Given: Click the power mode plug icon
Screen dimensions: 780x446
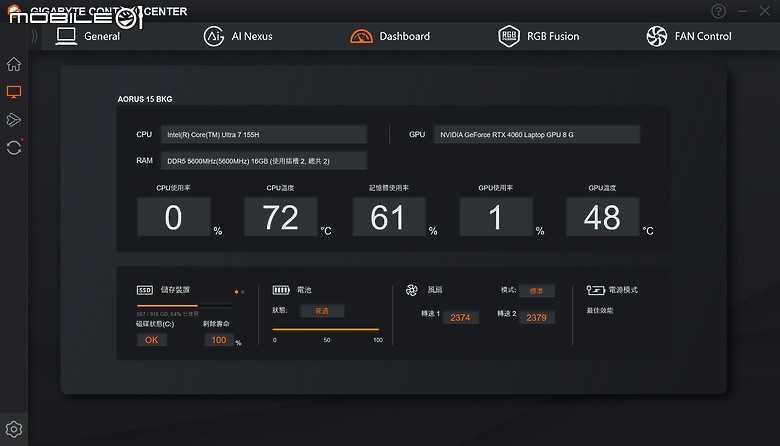Looking at the screenshot, I should coord(595,290).
